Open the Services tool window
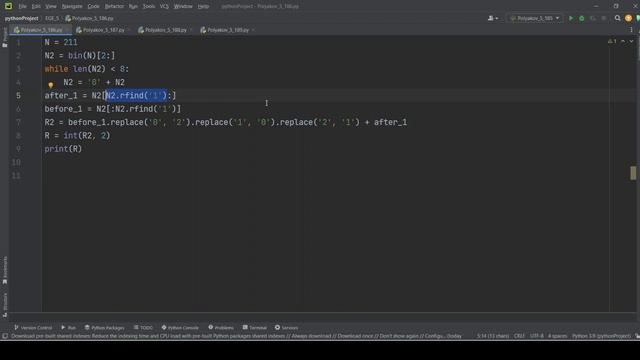The width and height of the screenshot is (640, 360). point(286,328)
